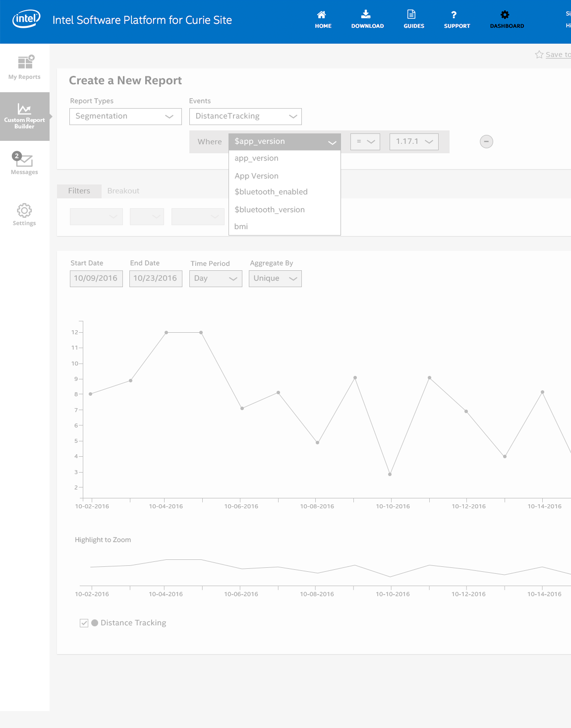Open the Dashboard gear icon
The width and height of the screenshot is (571, 728).
(x=505, y=15)
